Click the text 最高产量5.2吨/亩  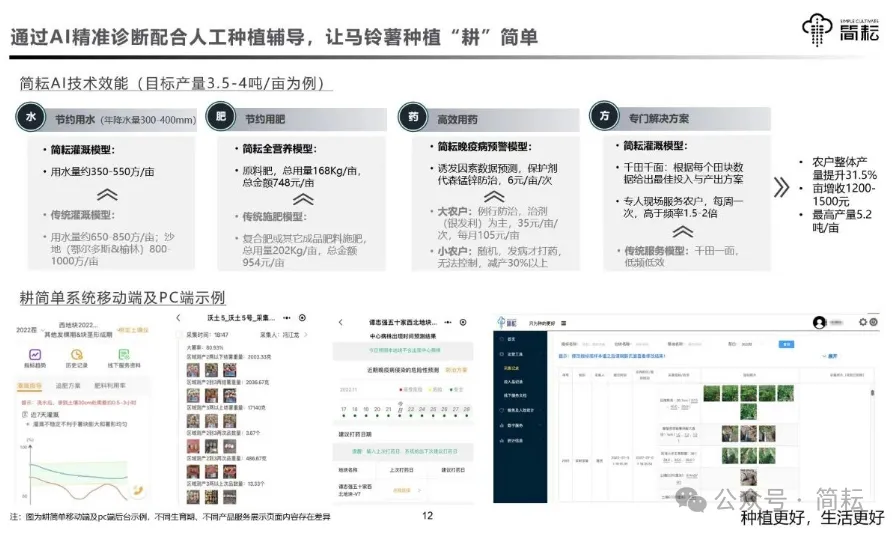pyautogui.click(x=842, y=221)
